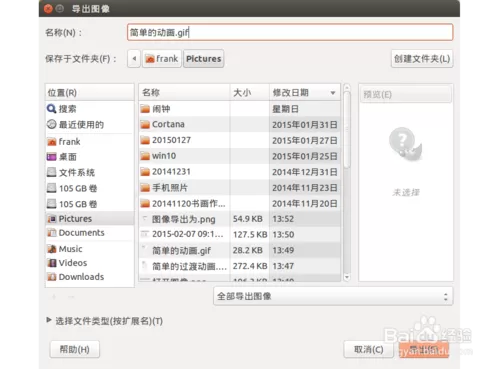Select the 20141231 folder
The image size is (500, 369).
click(x=240, y=172)
